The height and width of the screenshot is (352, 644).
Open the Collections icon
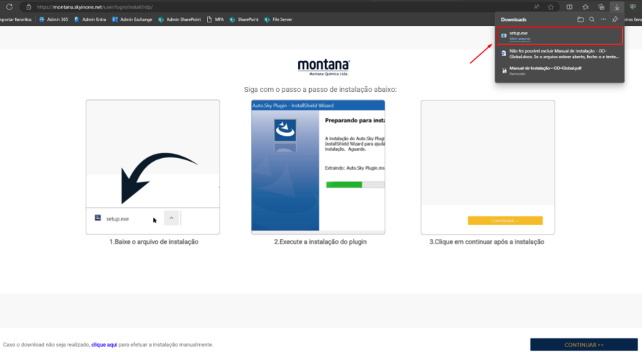click(602, 6)
